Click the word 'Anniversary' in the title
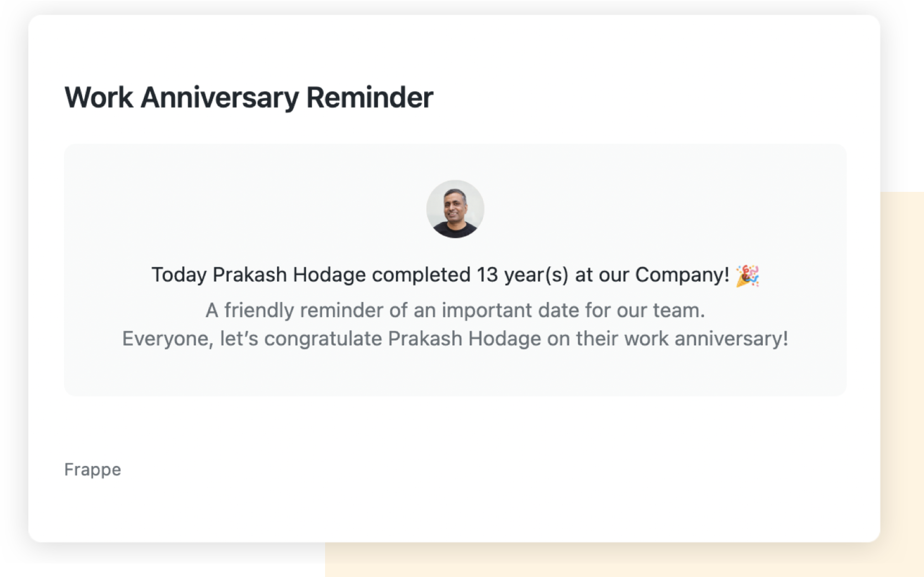Image resolution: width=924 pixels, height=577 pixels. point(220,97)
